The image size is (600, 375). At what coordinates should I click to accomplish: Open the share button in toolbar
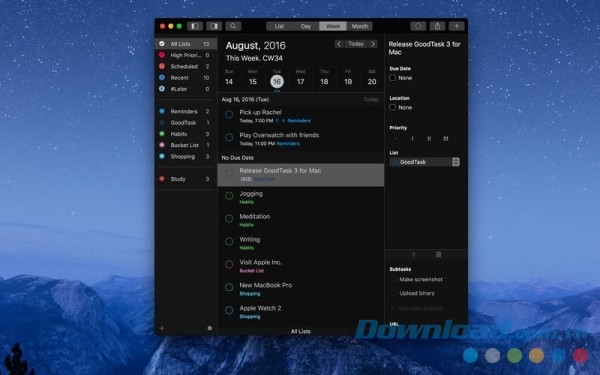tap(437, 26)
